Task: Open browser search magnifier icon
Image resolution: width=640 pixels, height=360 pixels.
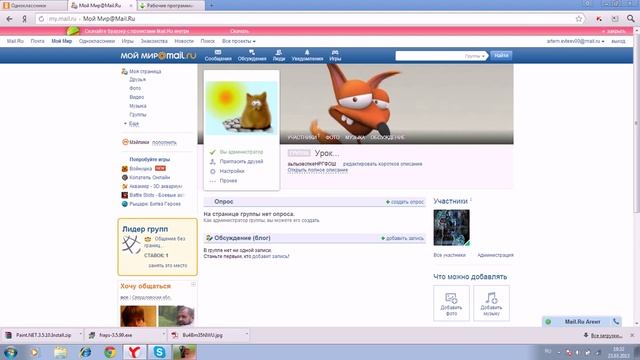Action: pyautogui.click(x=631, y=19)
